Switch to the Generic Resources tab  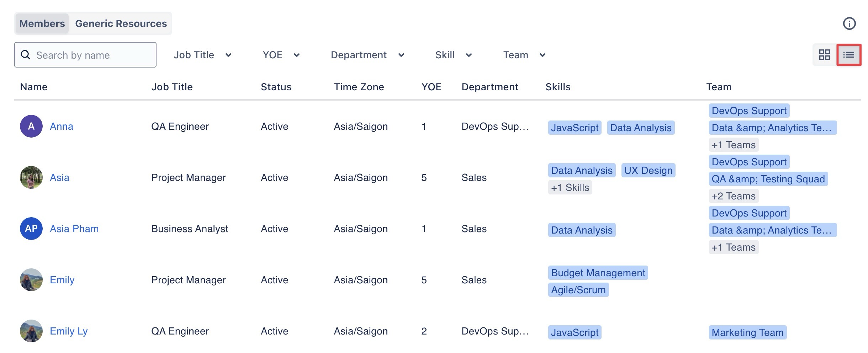pos(121,24)
